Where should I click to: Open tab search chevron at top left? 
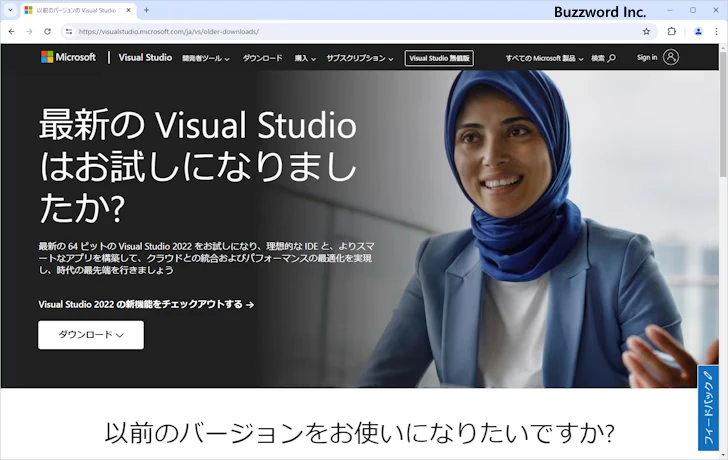tap(10, 10)
